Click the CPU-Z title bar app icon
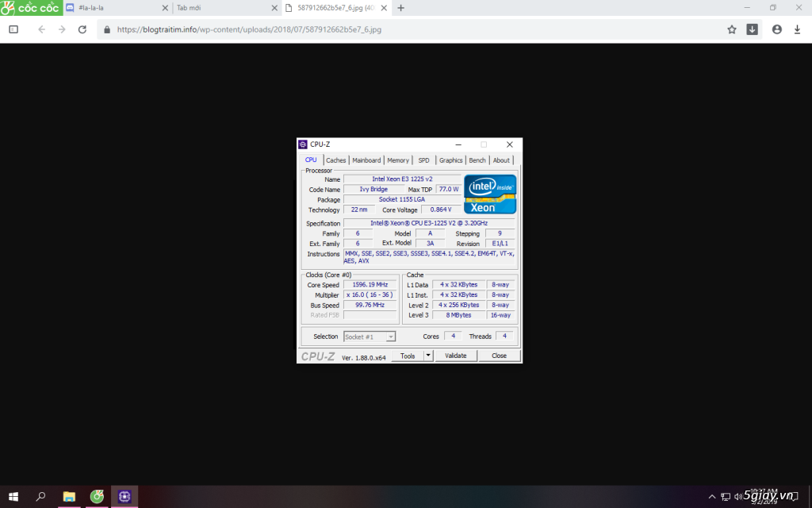812x508 pixels. point(304,144)
